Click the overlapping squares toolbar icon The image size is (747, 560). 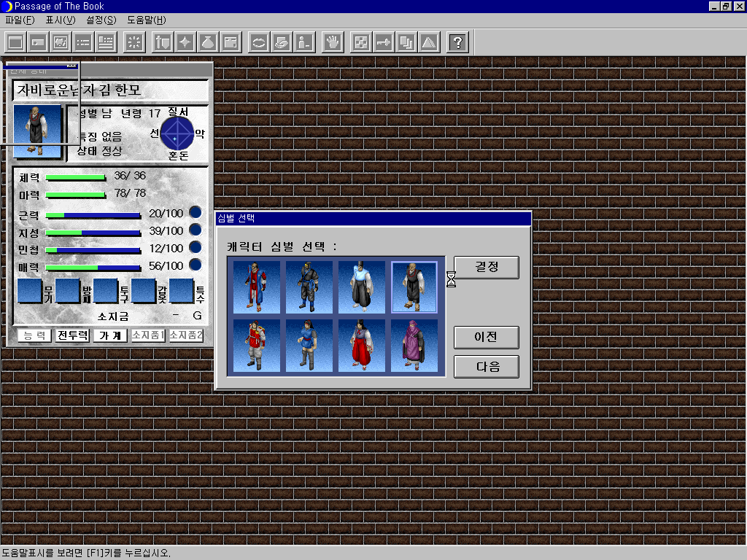406,42
